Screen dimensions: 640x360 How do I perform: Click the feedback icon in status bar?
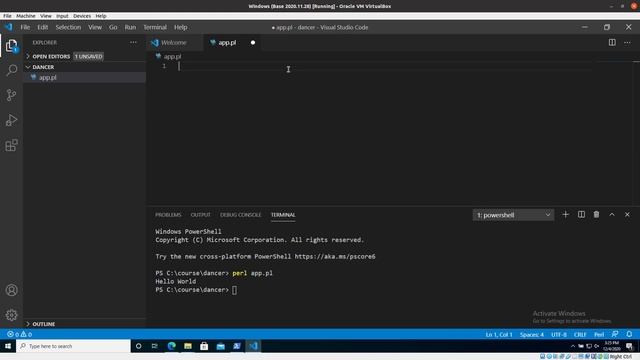(615, 334)
